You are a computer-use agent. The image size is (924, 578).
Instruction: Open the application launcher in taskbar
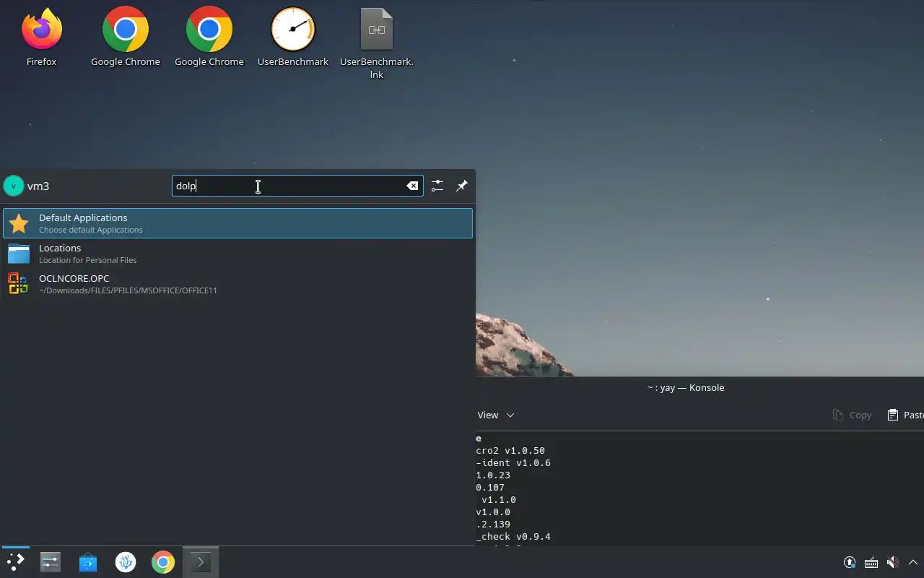coord(15,562)
